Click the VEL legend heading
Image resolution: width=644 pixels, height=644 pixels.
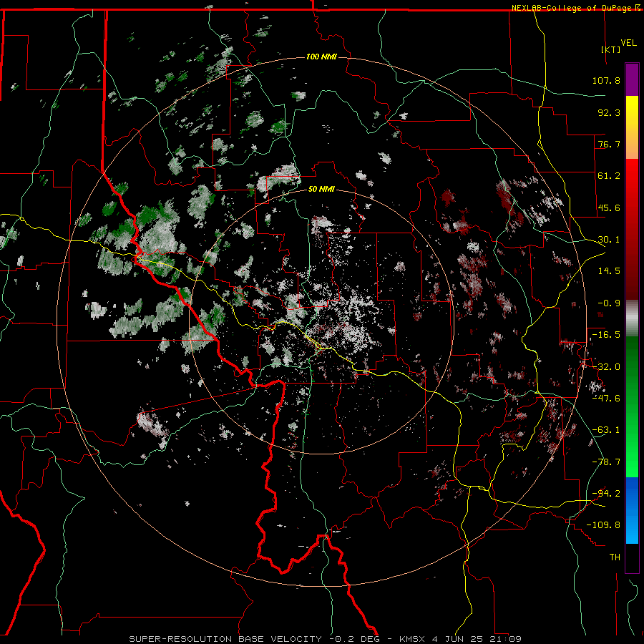pyautogui.click(x=629, y=43)
